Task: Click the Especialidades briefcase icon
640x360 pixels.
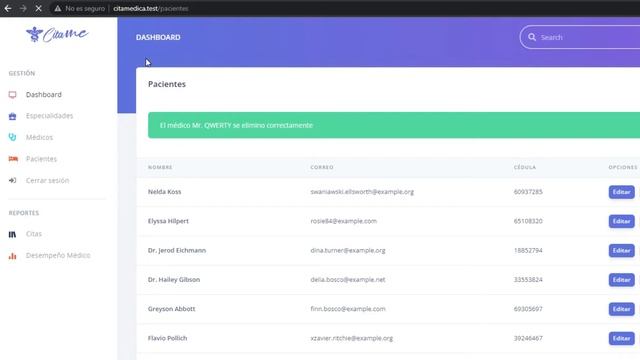Action: [x=13, y=116]
